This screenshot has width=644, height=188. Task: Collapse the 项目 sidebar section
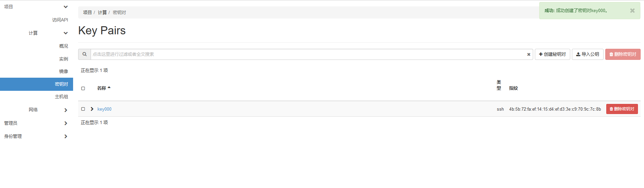(66, 7)
